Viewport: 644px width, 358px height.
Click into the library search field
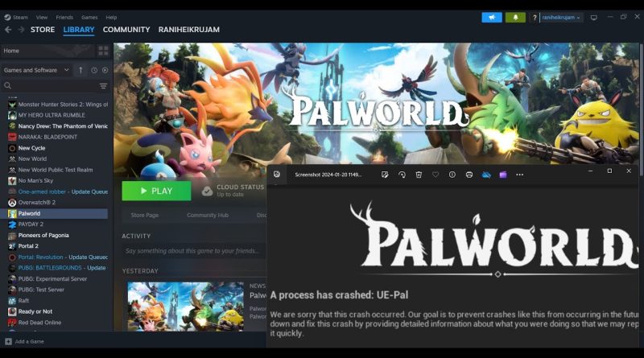click(55, 86)
